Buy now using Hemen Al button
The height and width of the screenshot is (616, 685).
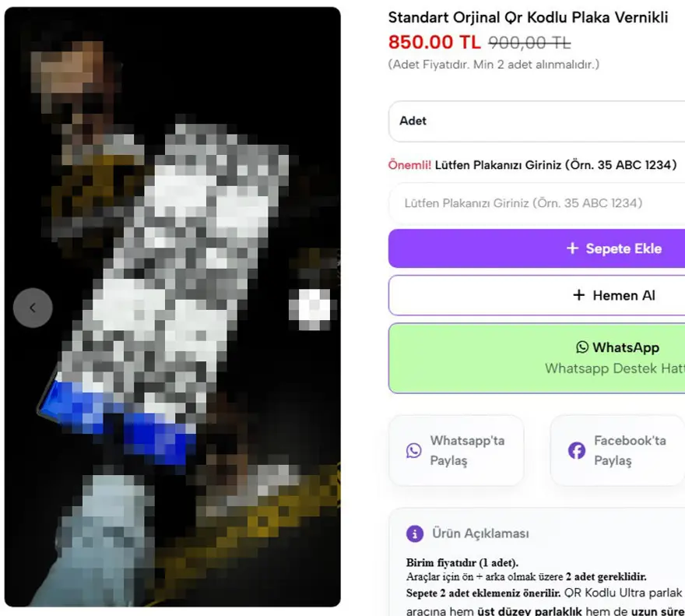[536, 295]
